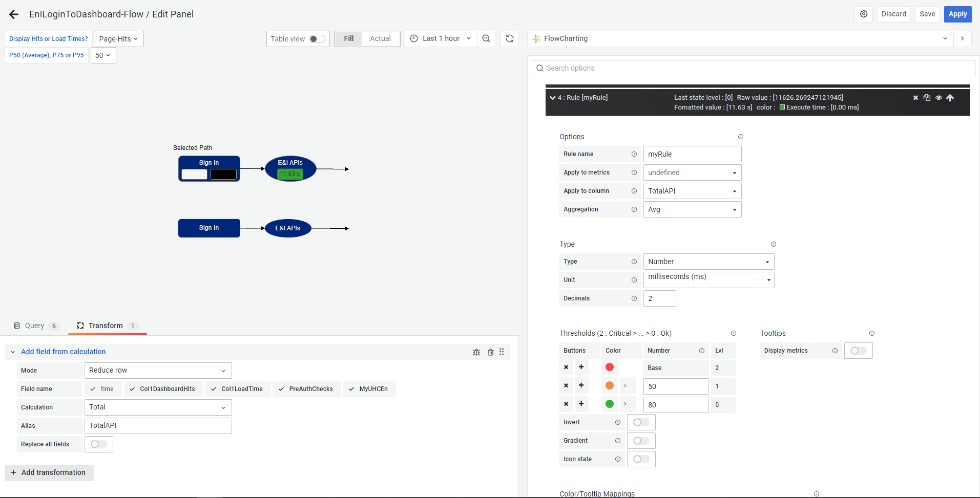Click the Apply button
Viewport: 980px width, 498px height.
pos(957,14)
